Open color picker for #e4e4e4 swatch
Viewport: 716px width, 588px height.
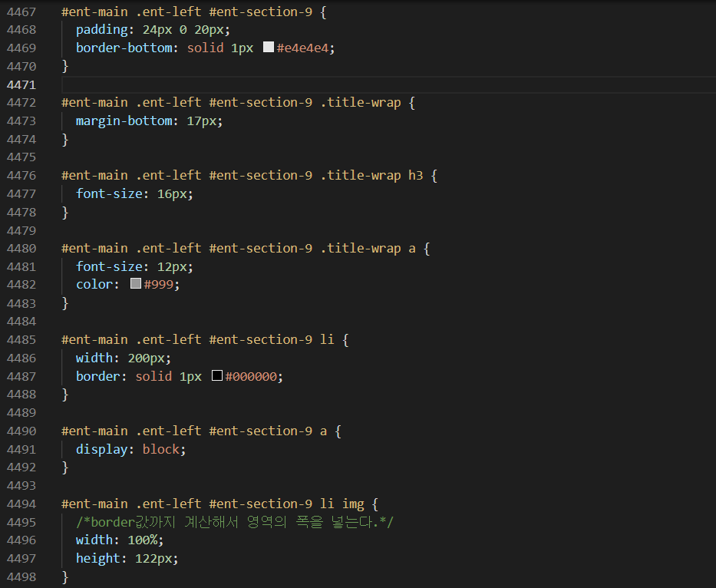pos(269,47)
